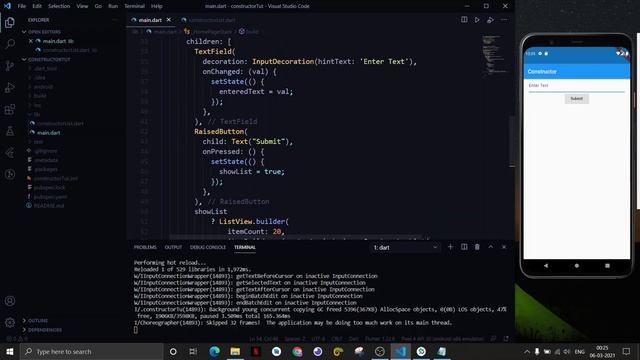Open the Manage gear icon
This screenshot has height=360, width=640.
[10, 322]
